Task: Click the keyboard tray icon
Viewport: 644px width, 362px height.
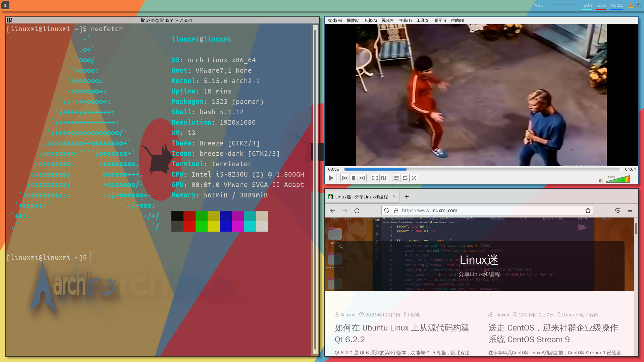Action: (638, 5)
